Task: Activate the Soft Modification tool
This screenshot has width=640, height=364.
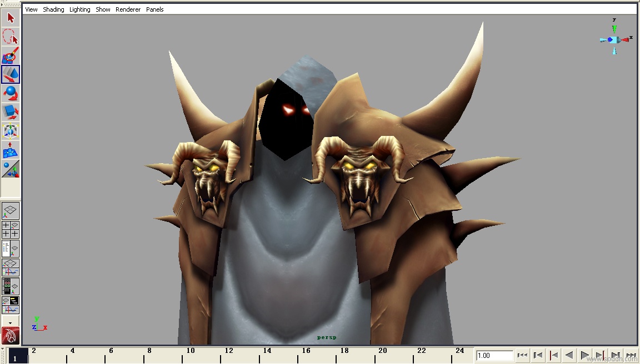Action: (11, 150)
